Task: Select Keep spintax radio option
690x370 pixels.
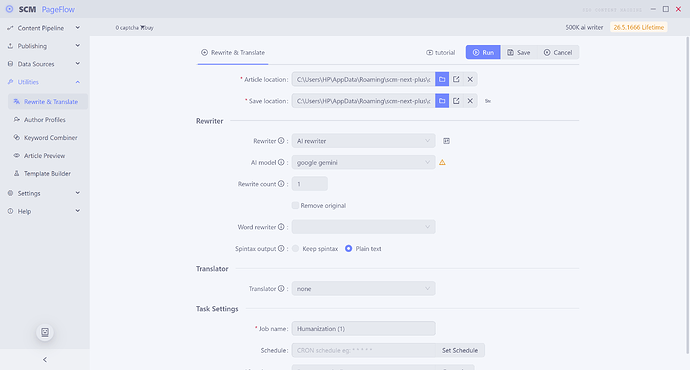Action: [x=295, y=249]
